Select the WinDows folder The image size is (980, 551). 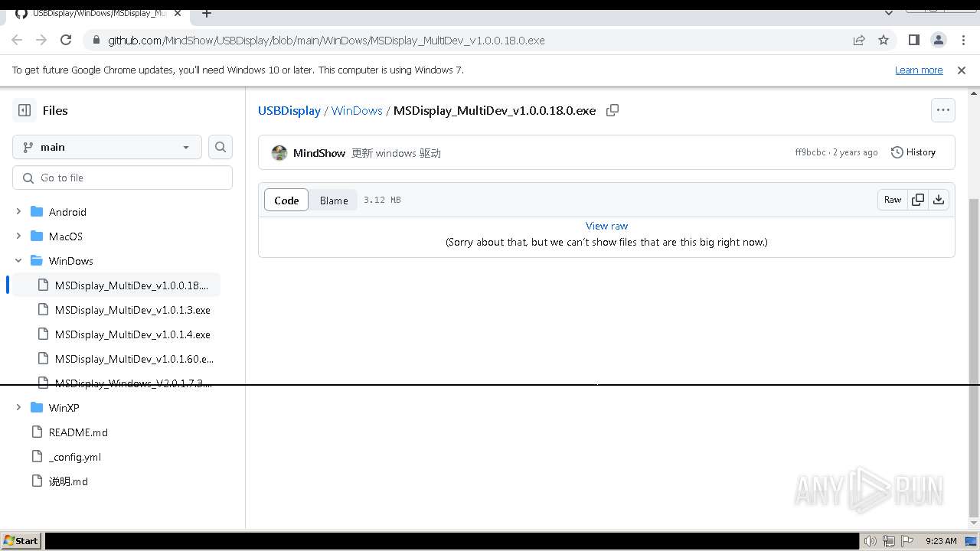point(71,261)
